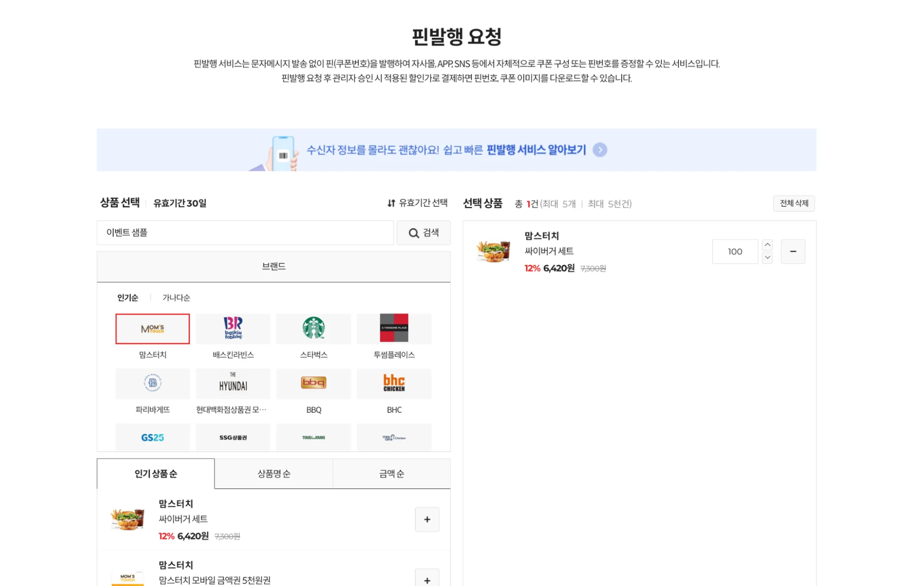The height and width of the screenshot is (586, 924).
Task: Increase quantity with the up chevron
Action: pyautogui.click(x=767, y=245)
